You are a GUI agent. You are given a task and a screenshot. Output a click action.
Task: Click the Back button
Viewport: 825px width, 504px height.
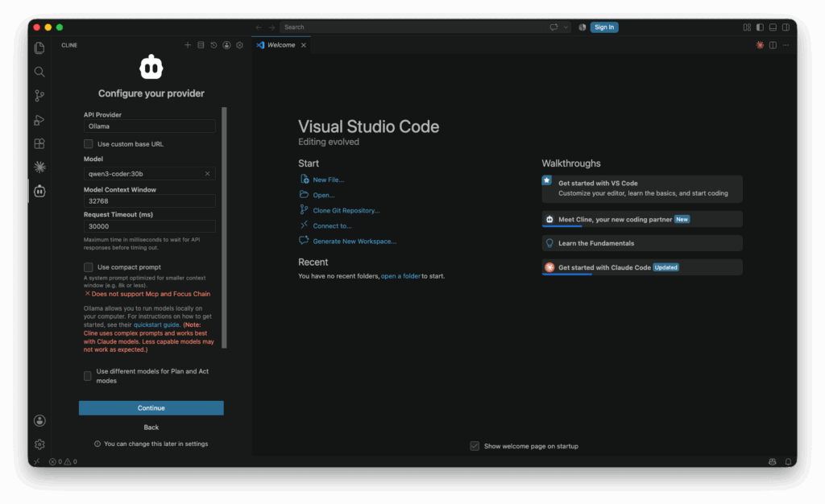[x=151, y=428]
